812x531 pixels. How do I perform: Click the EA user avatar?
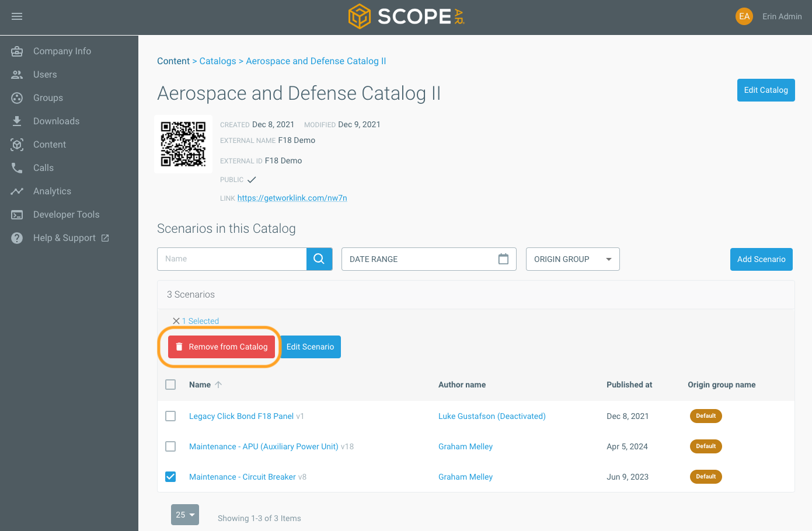tap(744, 16)
